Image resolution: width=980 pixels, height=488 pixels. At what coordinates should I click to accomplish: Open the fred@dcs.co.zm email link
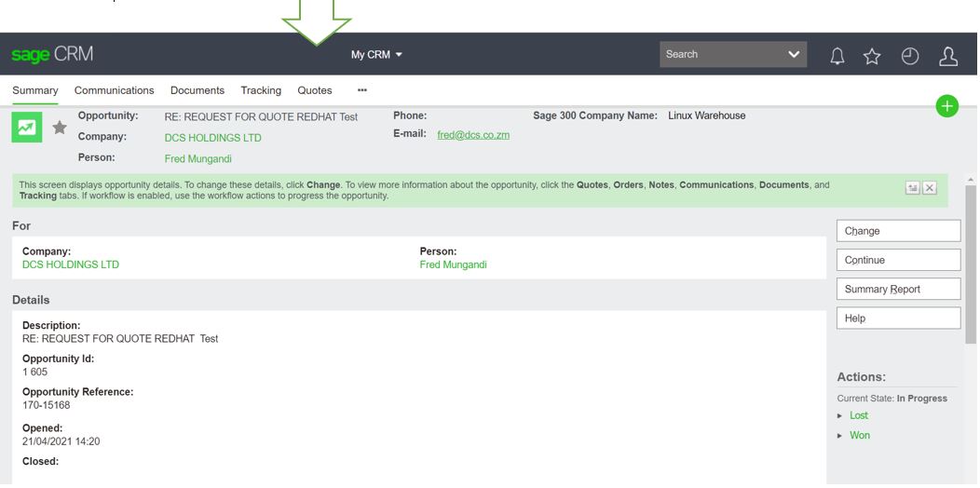(x=473, y=135)
